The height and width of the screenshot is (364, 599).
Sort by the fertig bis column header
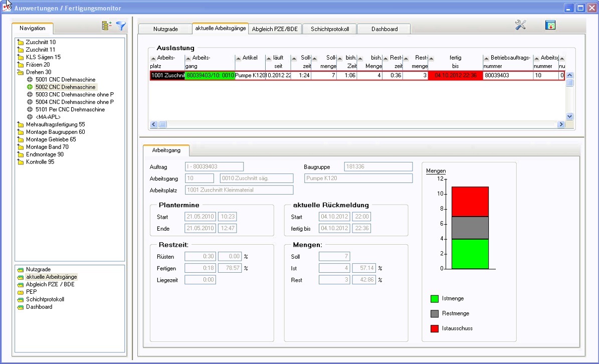click(455, 62)
